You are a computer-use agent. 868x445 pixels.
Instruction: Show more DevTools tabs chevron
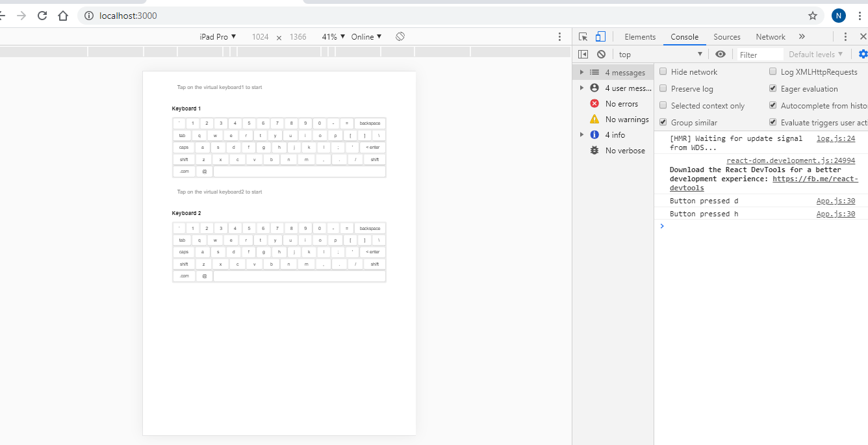tap(802, 37)
